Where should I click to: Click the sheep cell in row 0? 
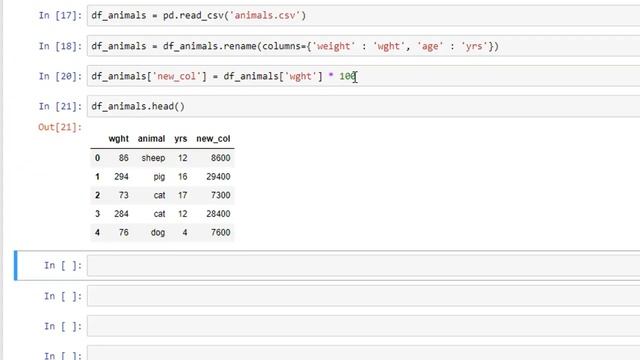(x=153, y=158)
